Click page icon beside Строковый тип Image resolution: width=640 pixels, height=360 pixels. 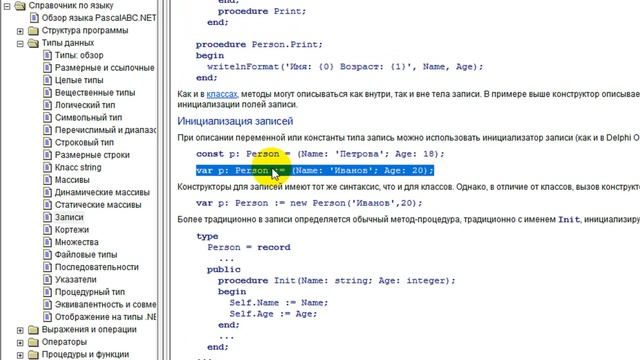click(x=48, y=142)
